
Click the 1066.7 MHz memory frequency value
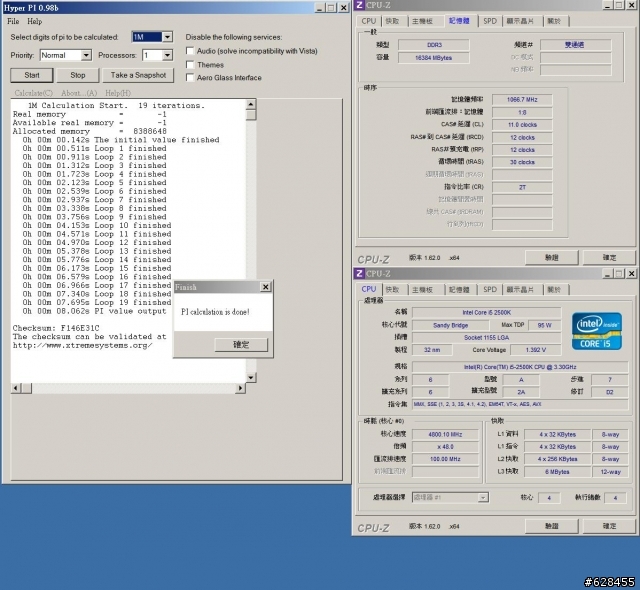coord(522,100)
